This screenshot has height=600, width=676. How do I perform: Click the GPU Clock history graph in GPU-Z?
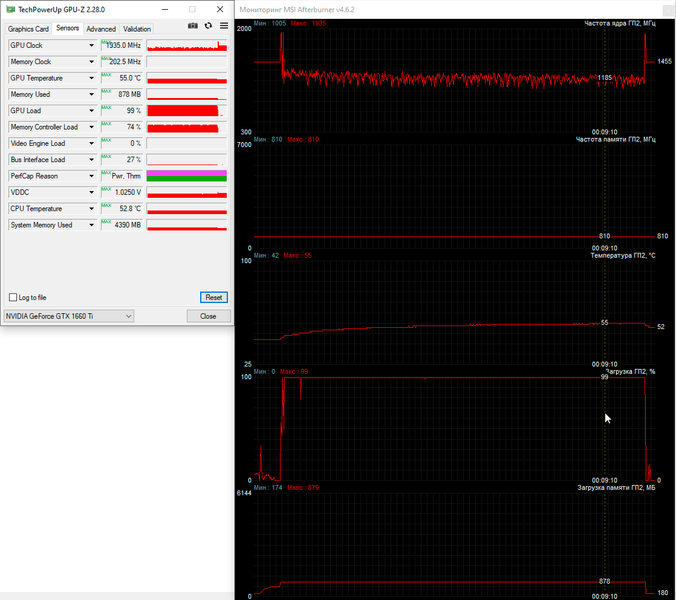[x=187, y=45]
